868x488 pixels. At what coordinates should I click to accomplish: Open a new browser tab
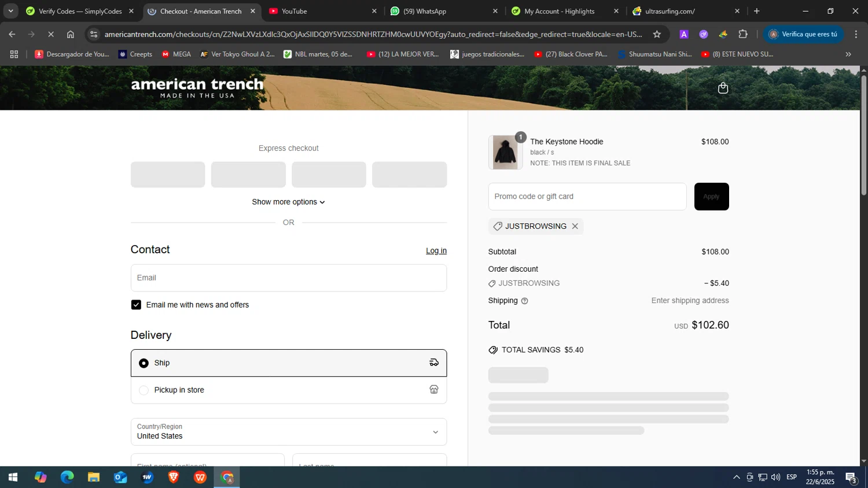pos(756,11)
